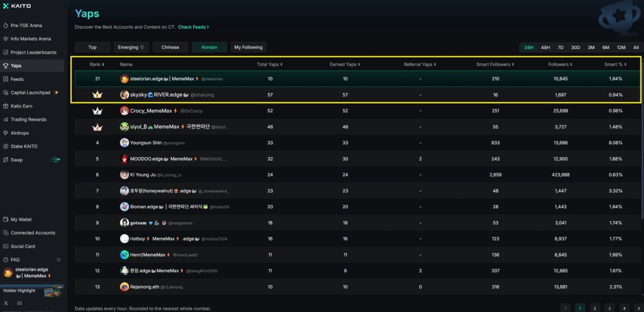Open Airdrops parachute icon
The width and height of the screenshot is (644, 312).
pyautogui.click(x=5, y=133)
